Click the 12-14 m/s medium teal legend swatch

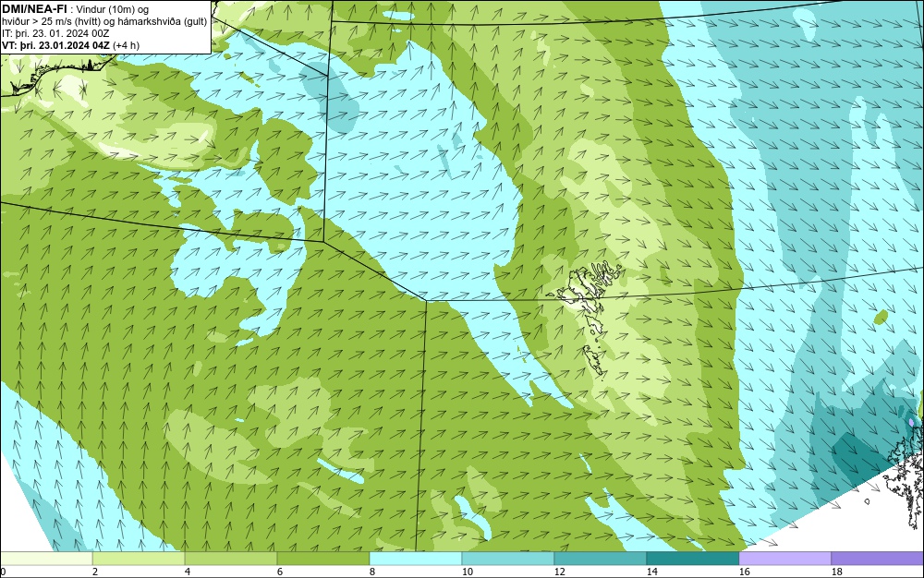(x=600, y=558)
